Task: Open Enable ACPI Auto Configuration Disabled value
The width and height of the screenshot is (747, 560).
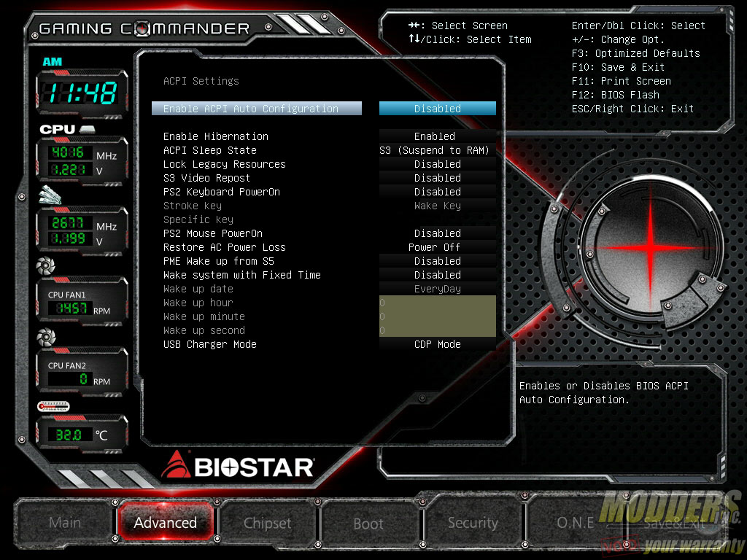Action: point(438,109)
